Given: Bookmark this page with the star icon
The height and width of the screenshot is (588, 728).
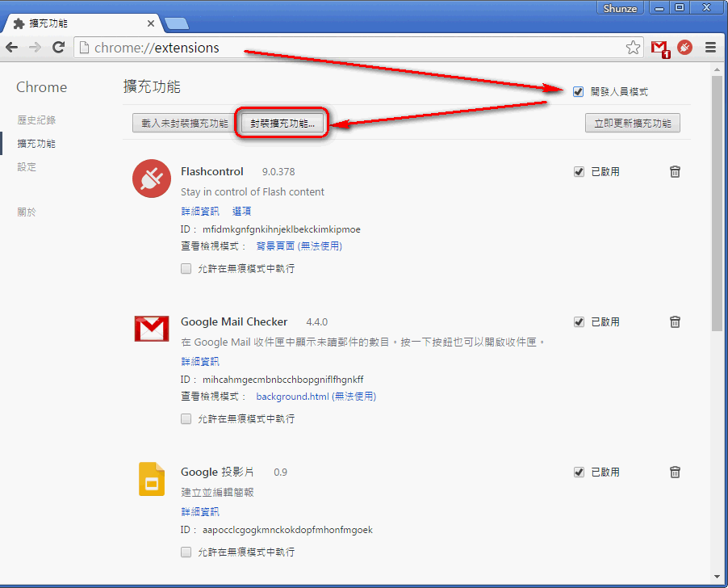Looking at the screenshot, I should pyautogui.click(x=633, y=48).
